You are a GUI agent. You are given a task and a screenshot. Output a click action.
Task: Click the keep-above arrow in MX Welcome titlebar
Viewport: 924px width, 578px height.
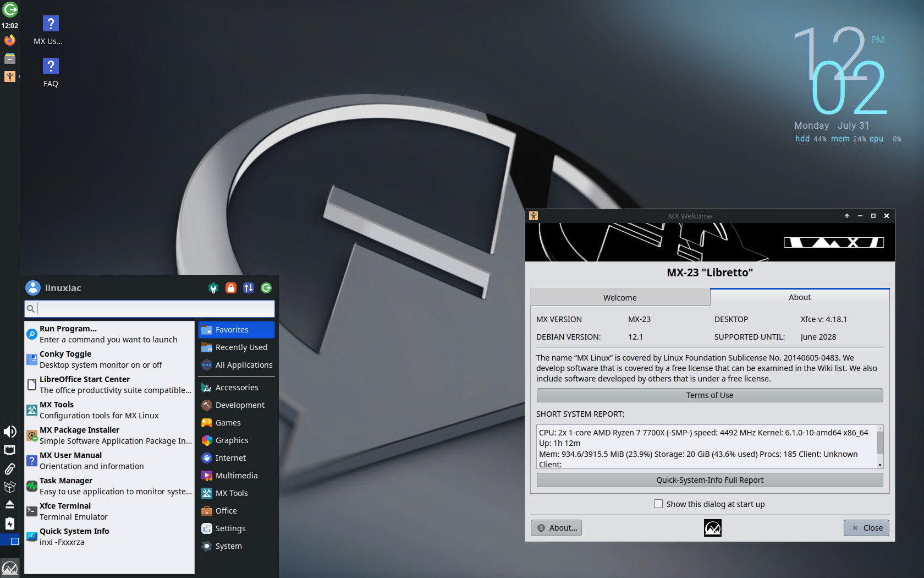pos(847,216)
